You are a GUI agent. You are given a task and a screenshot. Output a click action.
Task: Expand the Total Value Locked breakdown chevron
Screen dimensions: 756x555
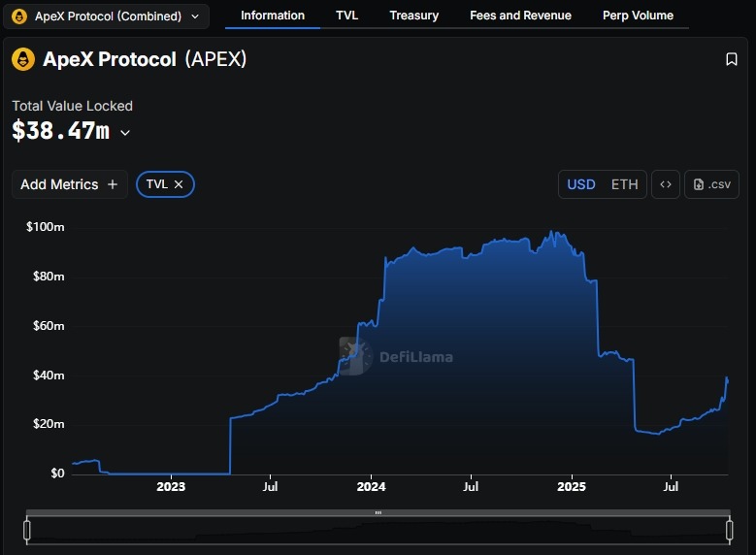point(125,133)
